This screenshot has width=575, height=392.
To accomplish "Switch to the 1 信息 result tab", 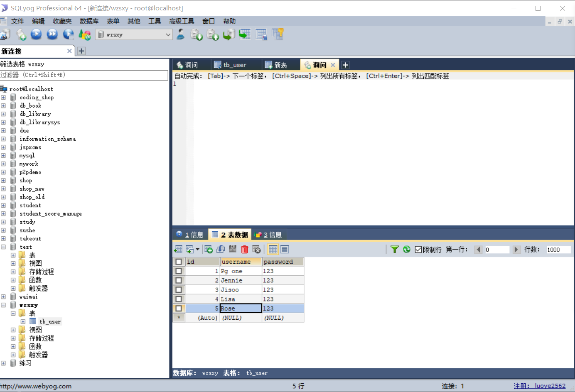I will tap(190, 235).
